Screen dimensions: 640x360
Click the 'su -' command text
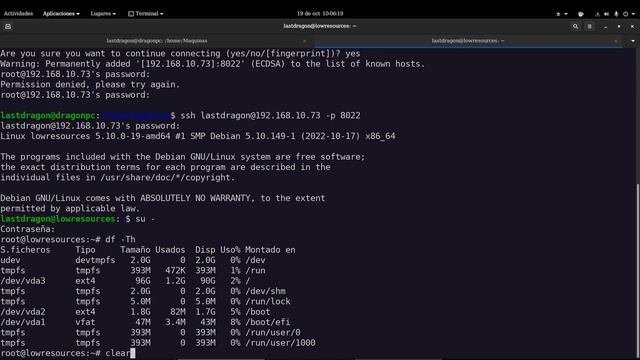pyautogui.click(x=145, y=219)
